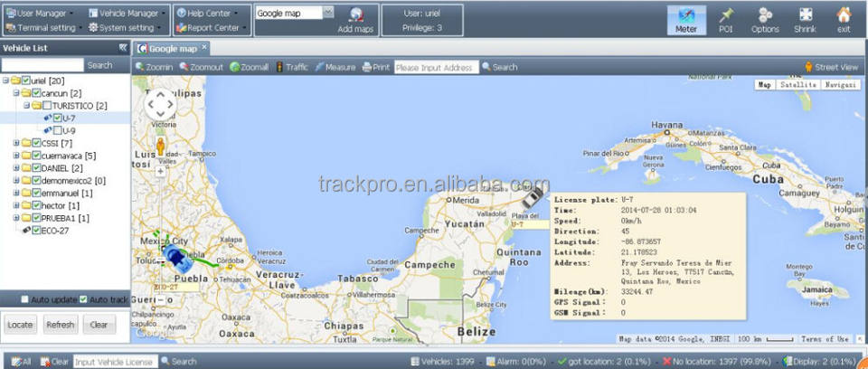Close the Google map tab

(203, 47)
